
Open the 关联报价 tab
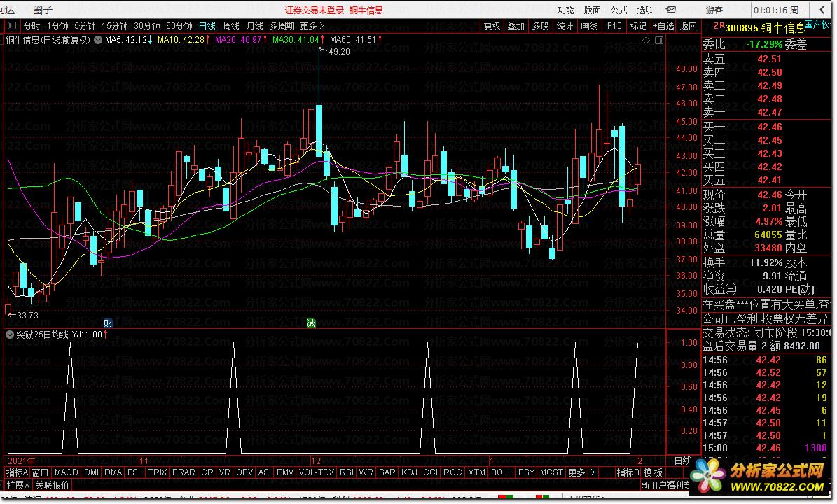[x=53, y=485]
